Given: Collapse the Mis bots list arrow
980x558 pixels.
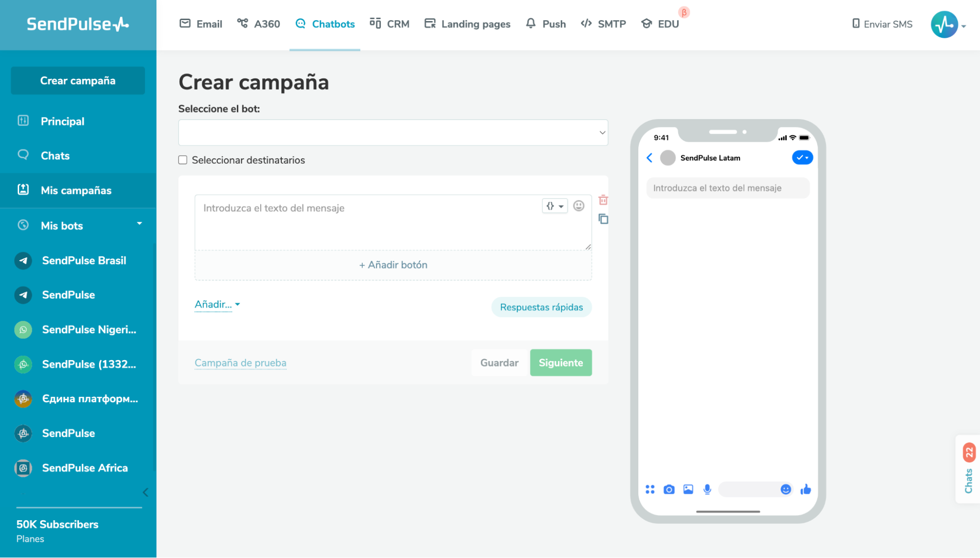Looking at the screenshot, I should [x=140, y=224].
